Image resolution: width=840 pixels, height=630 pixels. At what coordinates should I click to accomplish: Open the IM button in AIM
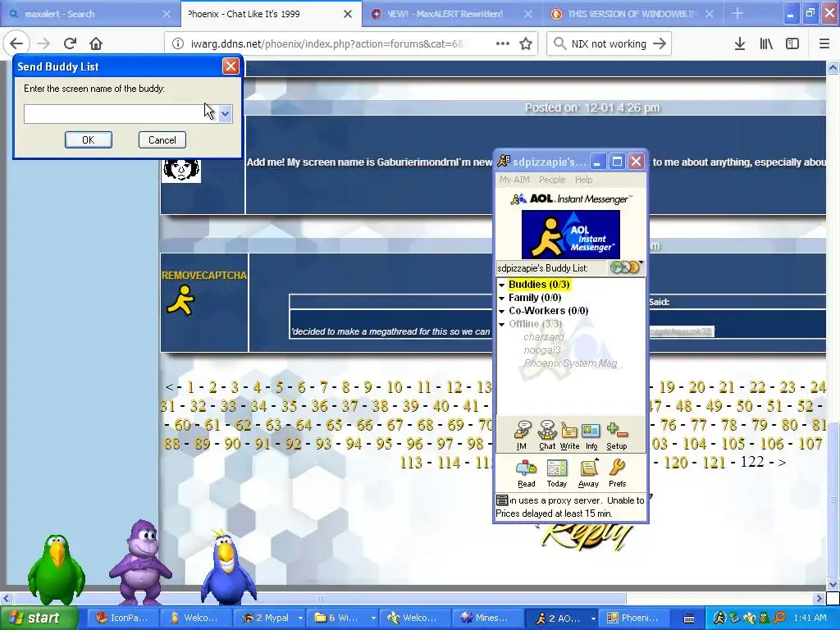[x=522, y=435]
